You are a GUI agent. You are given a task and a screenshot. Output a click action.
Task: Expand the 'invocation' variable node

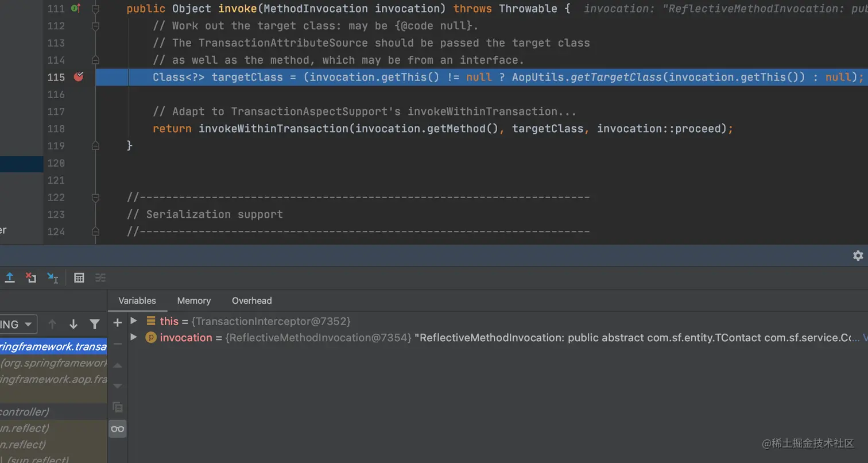tap(134, 337)
